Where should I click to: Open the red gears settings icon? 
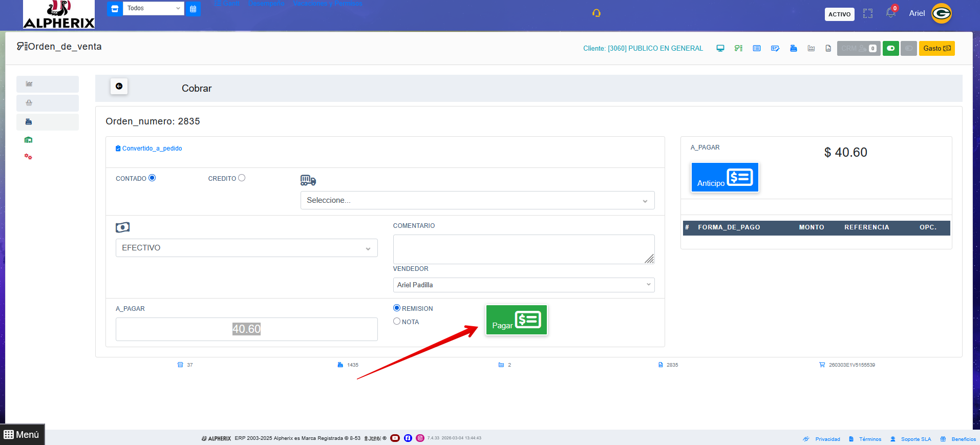click(x=28, y=157)
